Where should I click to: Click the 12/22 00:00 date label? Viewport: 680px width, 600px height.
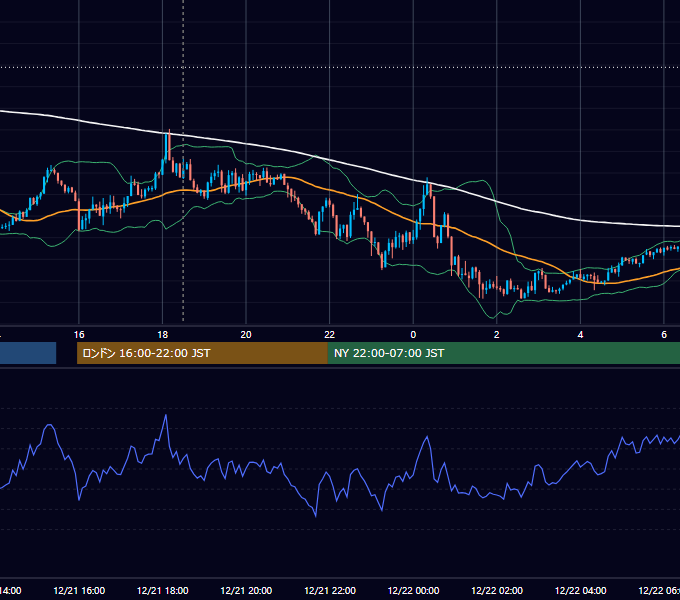413,590
